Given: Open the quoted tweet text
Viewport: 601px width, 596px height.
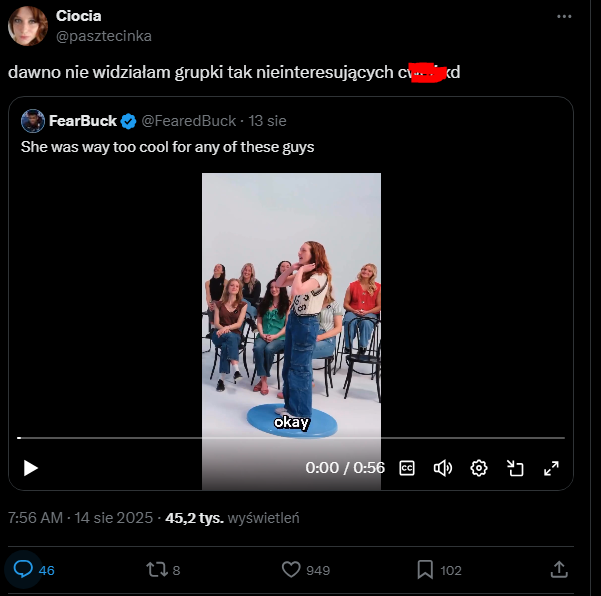Looking at the screenshot, I should (x=167, y=146).
